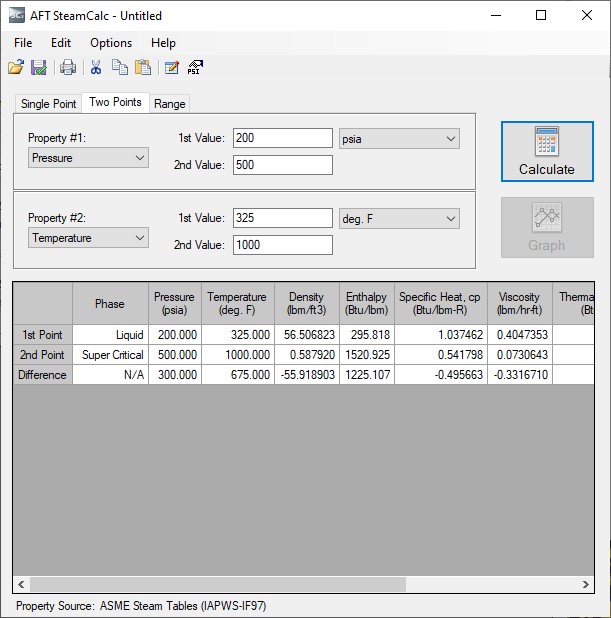Click the Phase column header
The width and height of the screenshot is (611, 618).
click(x=110, y=303)
